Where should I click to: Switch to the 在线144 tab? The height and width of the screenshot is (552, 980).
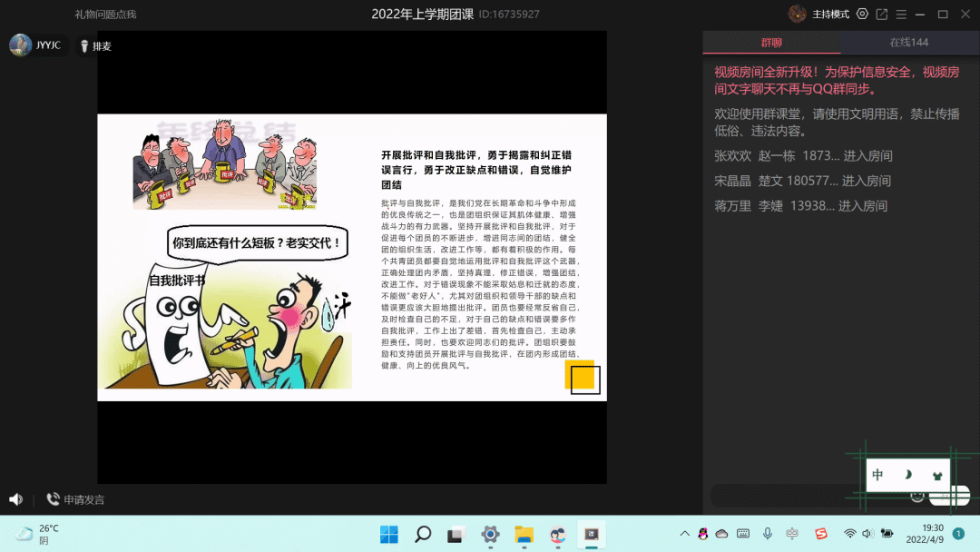[x=908, y=43]
